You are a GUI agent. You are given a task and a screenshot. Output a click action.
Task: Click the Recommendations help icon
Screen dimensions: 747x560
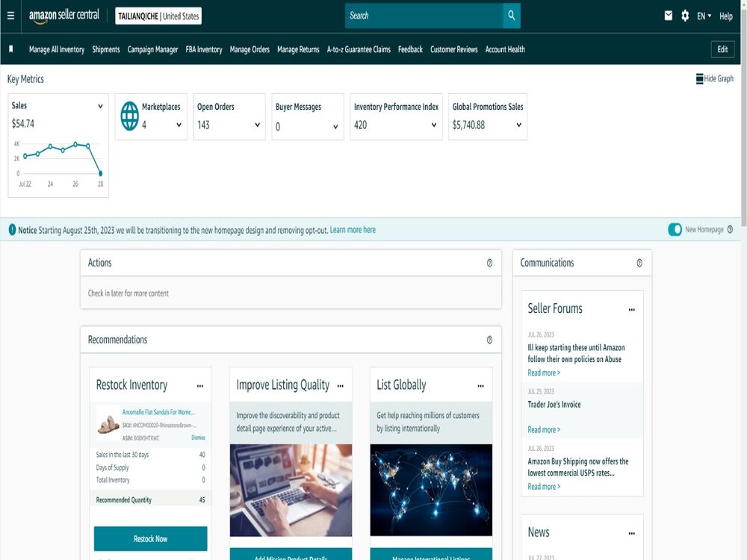tap(489, 340)
